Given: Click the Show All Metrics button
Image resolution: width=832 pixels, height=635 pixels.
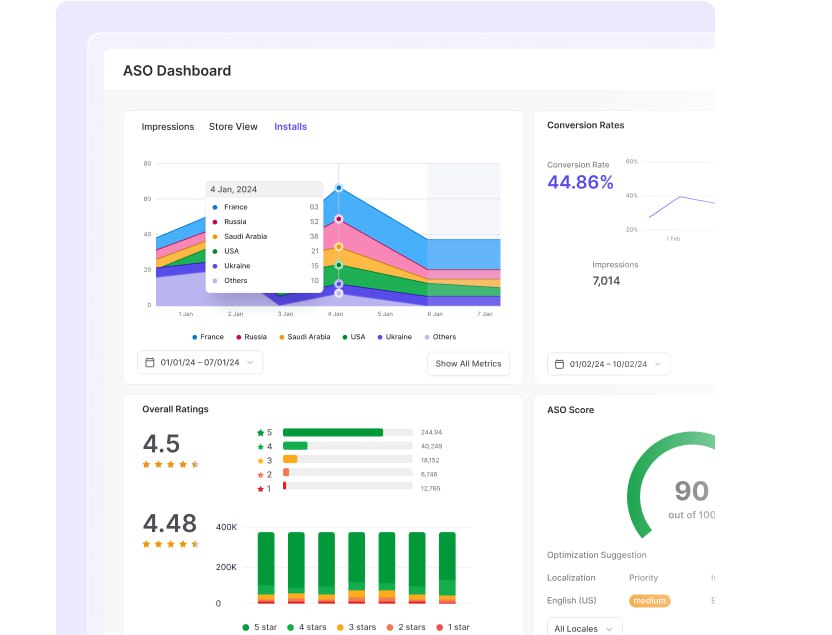Looking at the screenshot, I should coord(469,363).
